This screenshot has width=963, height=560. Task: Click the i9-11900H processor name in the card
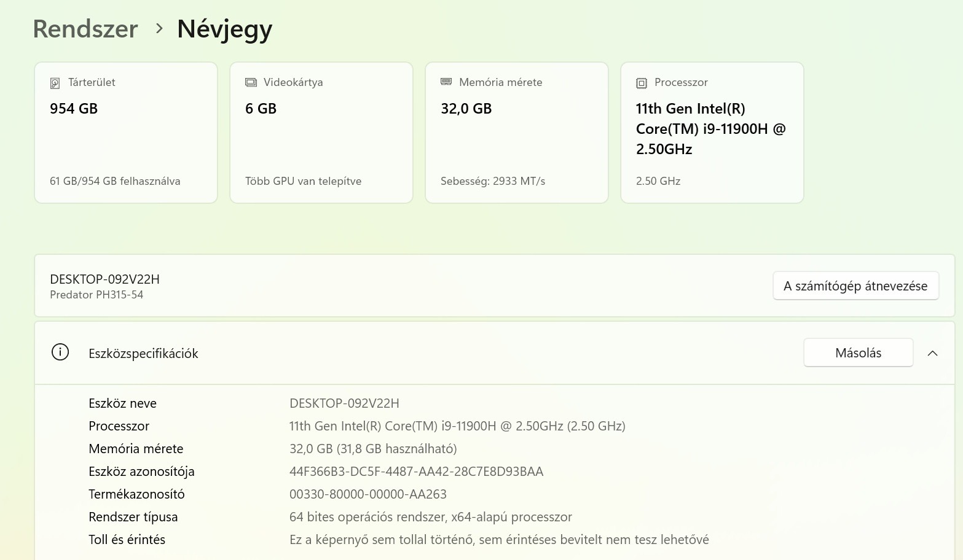[x=710, y=129]
